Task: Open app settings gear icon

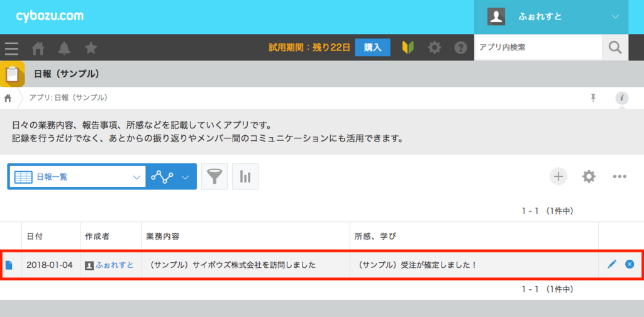Action: (x=589, y=177)
